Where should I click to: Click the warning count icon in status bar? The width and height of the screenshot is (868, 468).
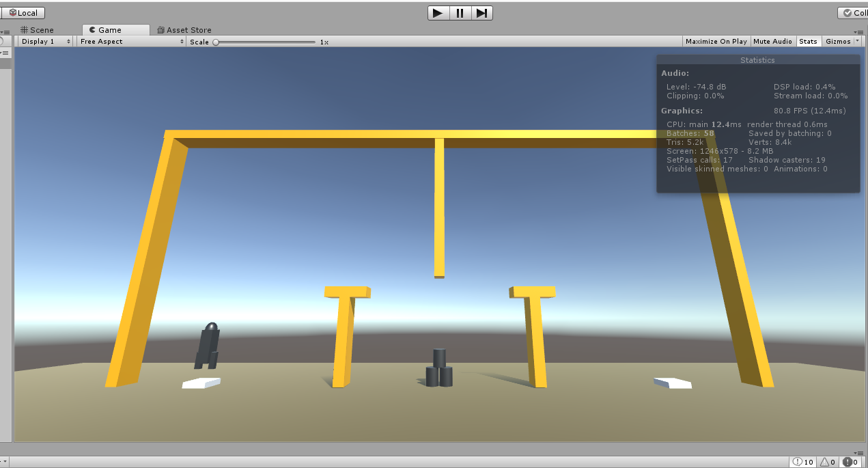click(828, 462)
